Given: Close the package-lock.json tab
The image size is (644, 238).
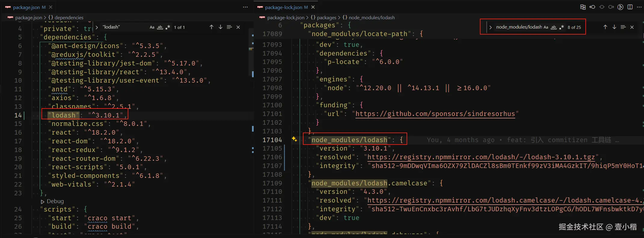Looking at the screenshot, I should tap(313, 7).
